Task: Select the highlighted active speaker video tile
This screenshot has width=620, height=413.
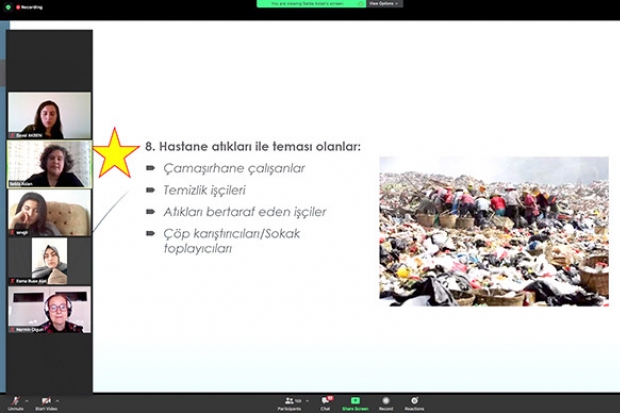Action: (49, 163)
